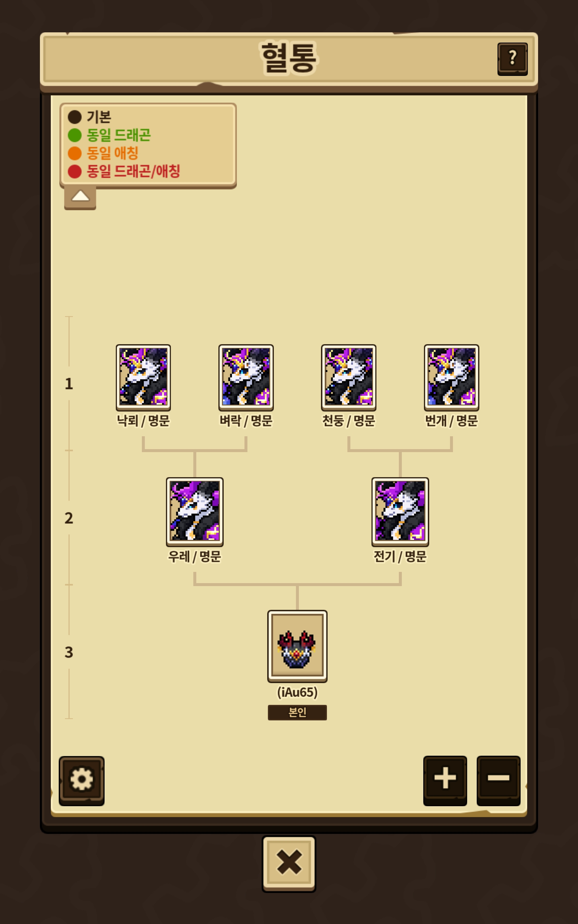Image resolution: width=578 pixels, height=924 pixels.
Task: Open settings with the gear icon
Action: (x=81, y=780)
